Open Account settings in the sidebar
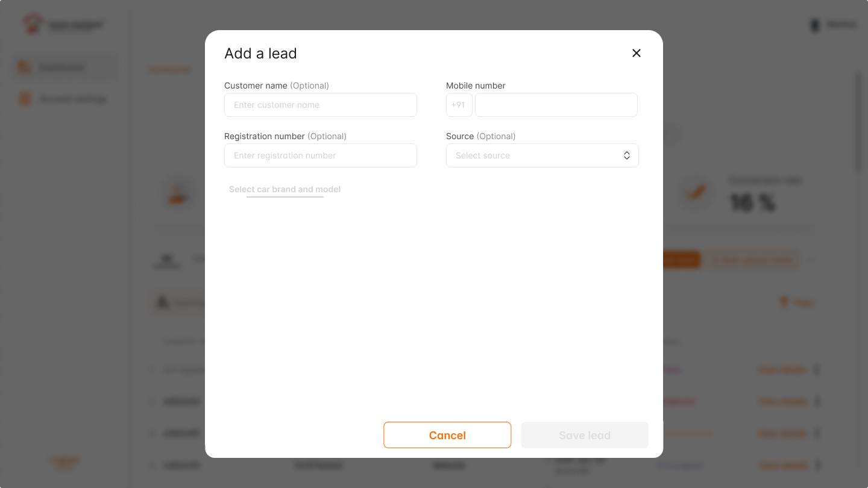 point(72,99)
